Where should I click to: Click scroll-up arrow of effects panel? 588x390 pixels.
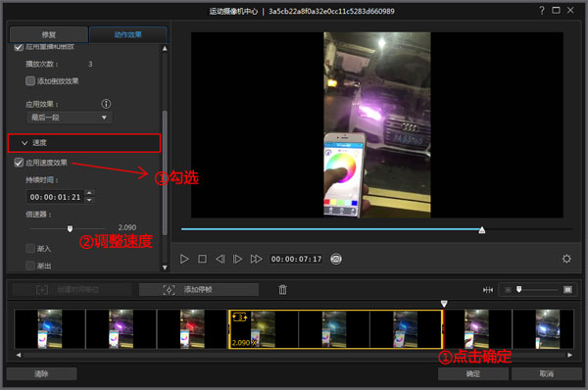pos(165,48)
